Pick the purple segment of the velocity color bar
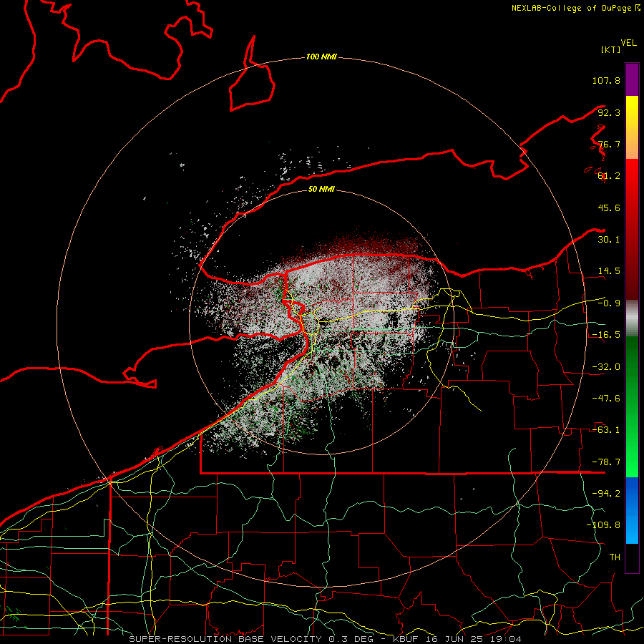The image size is (644, 644). click(632, 79)
